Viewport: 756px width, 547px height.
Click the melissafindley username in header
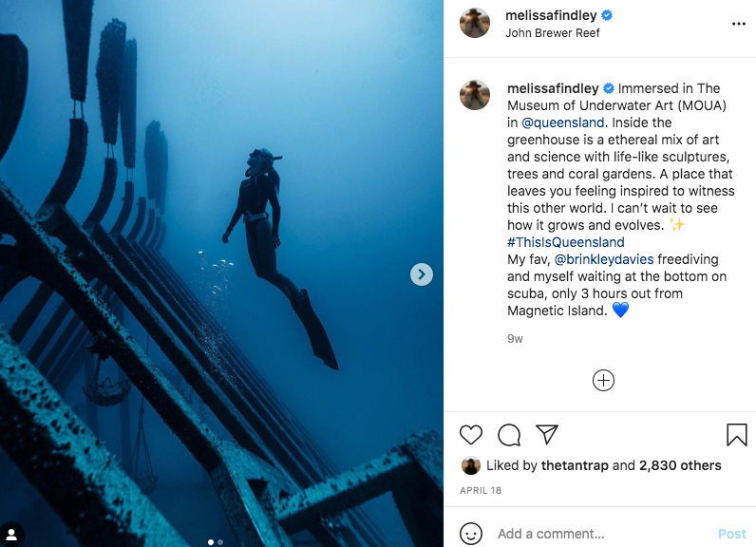551,15
